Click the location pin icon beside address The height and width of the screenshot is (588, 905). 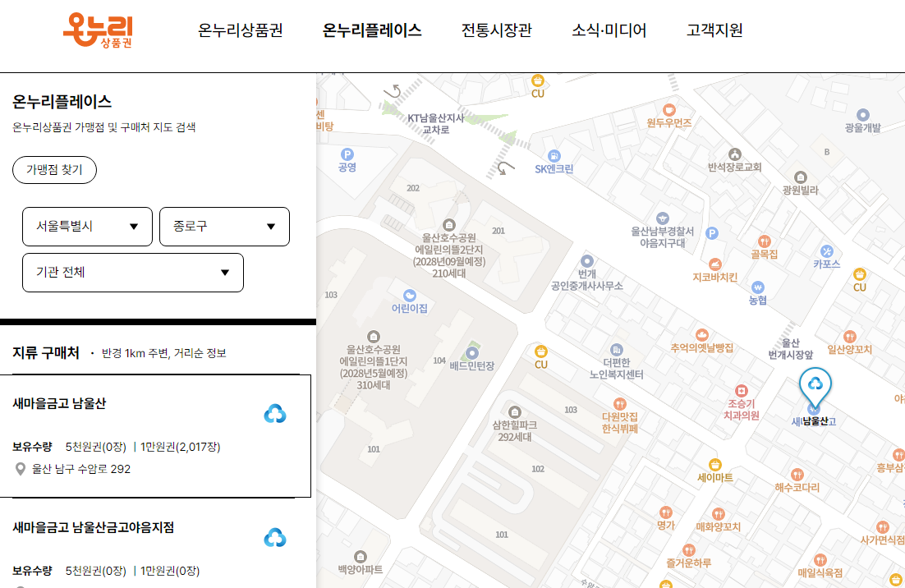click(x=21, y=469)
